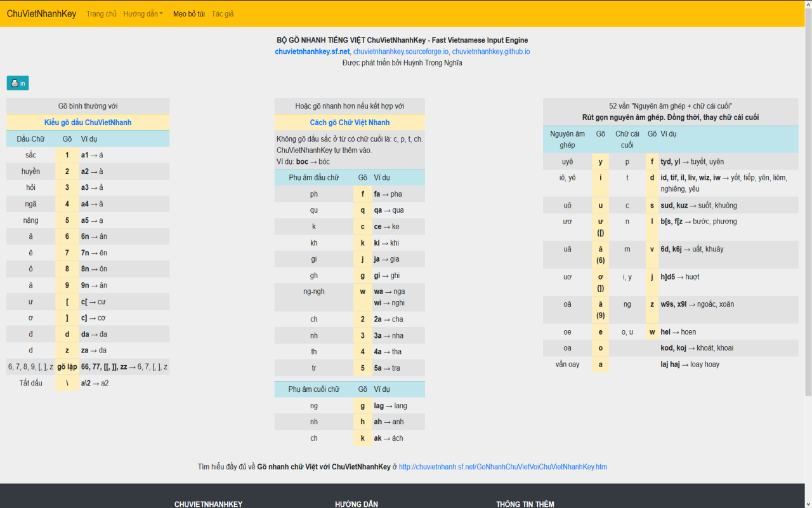
Task: Select the 'vần oay' row label
Action: 568,364
